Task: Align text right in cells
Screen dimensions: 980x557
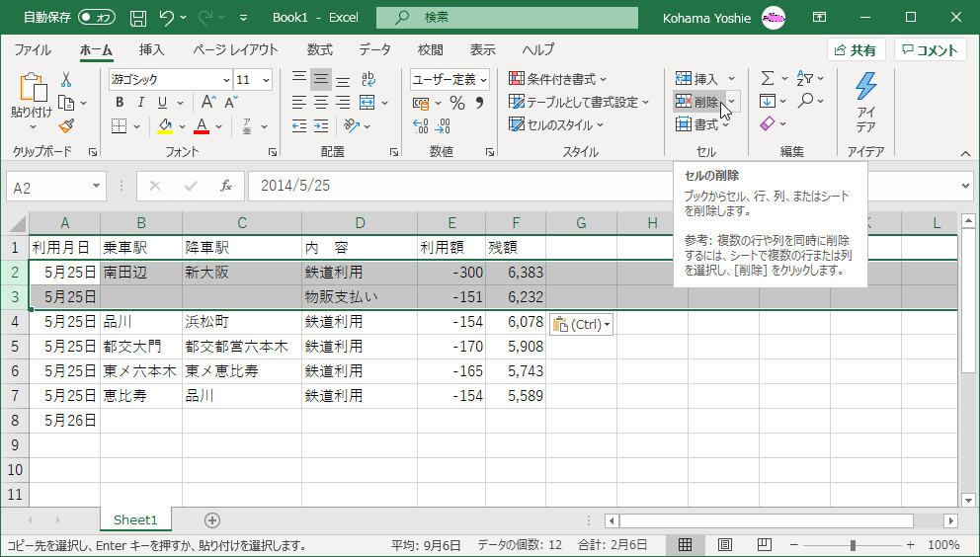Action: tap(343, 103)
